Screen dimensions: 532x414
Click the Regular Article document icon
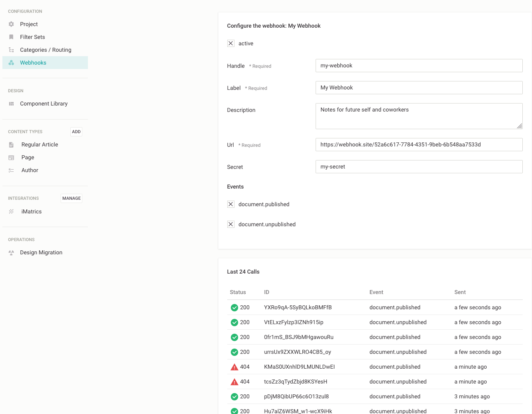tap(11, 144)
